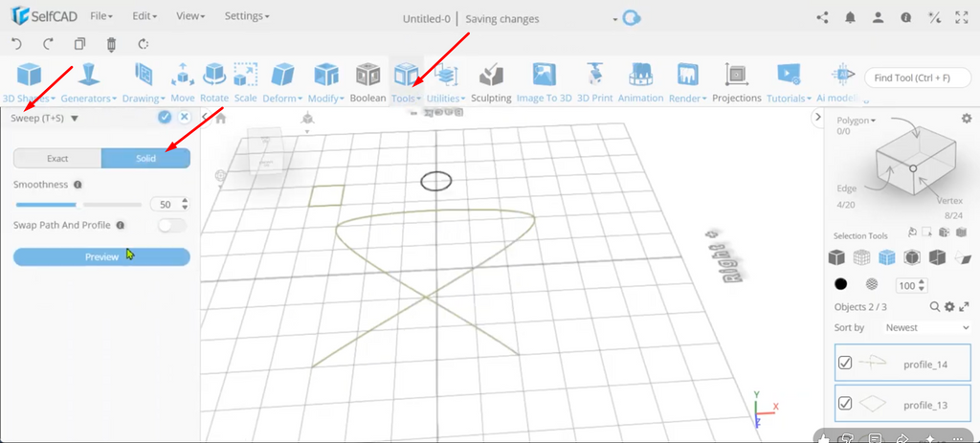The height and width of the screenshot is (443, 980).
Task: Open the user account icon
Action: point(879,18)
